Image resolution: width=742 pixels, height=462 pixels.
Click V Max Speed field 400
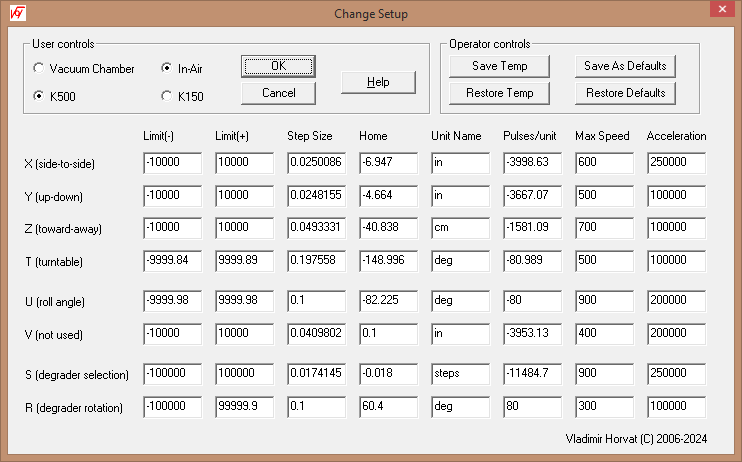(x=604, y=334)
